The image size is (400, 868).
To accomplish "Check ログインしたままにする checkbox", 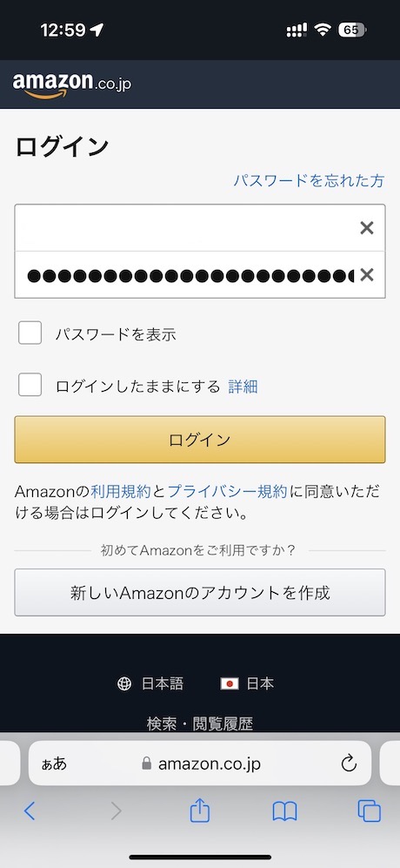I will [x=30, y=385].
